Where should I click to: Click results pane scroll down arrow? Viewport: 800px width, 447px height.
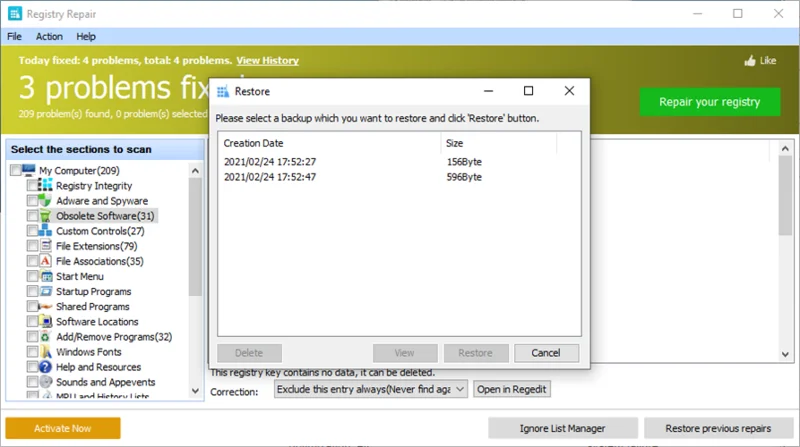(x=785, y=354)
